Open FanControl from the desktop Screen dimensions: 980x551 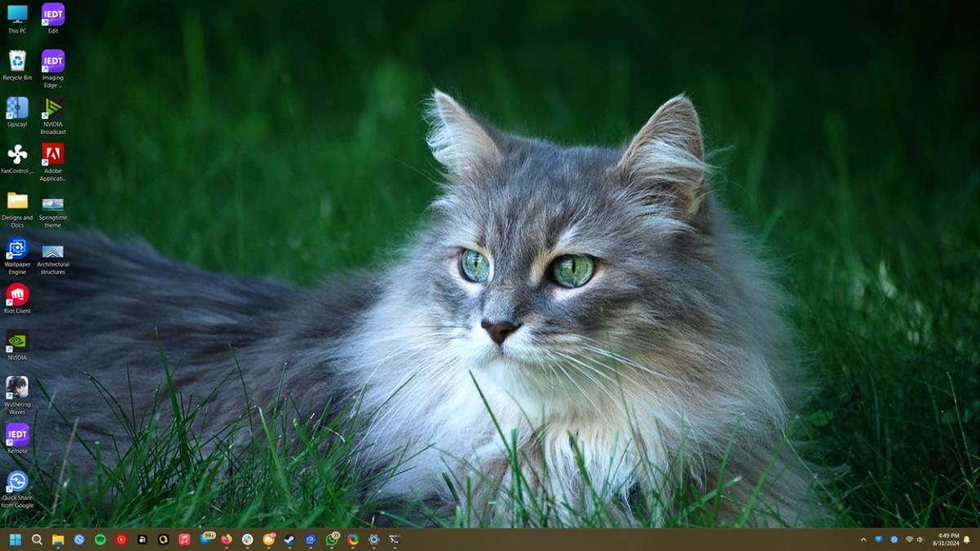pos(17,157)
